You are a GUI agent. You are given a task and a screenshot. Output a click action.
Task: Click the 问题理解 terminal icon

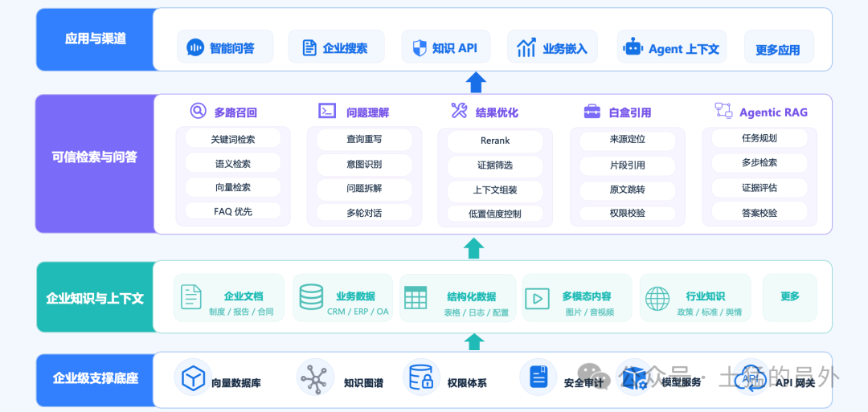click(327, 111)
